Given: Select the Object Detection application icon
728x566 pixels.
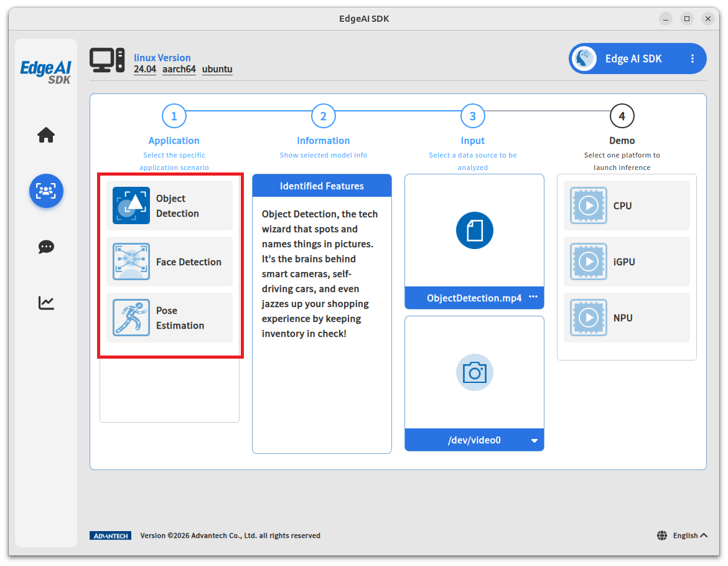Looking at the screenshot, I should [131, 205].
